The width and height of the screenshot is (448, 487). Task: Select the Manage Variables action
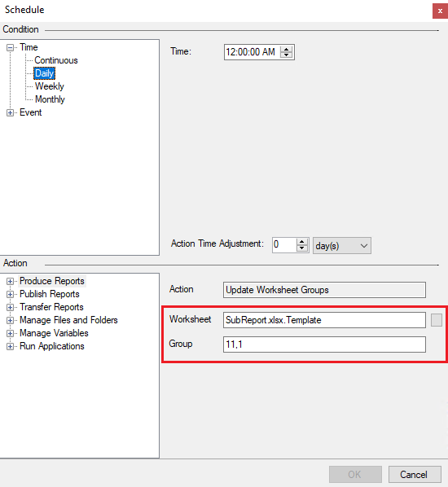pos(54,333)
